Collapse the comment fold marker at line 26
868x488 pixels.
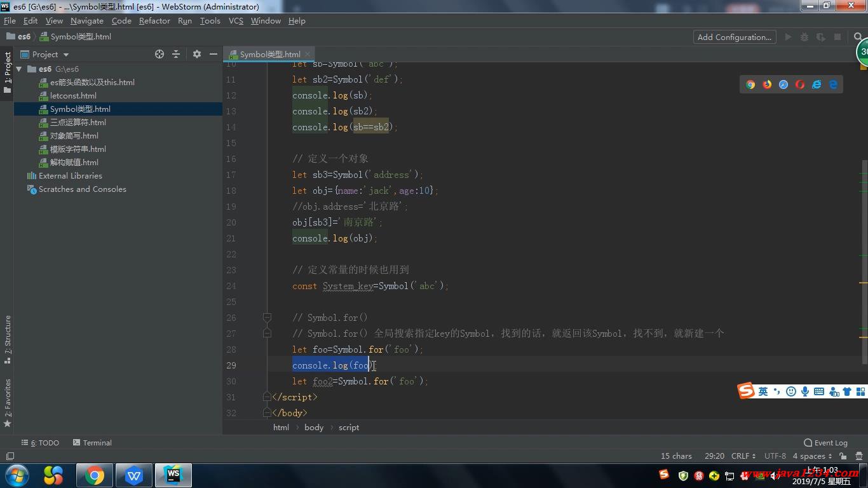click(268, 317)
